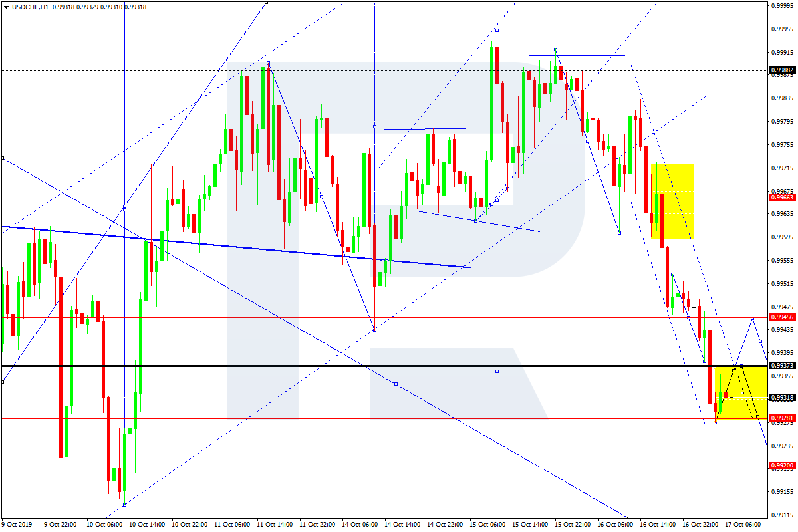Click the 0.99995 price axis label
The height and width of the screenshot is (532, 798).
click(782, 6)
